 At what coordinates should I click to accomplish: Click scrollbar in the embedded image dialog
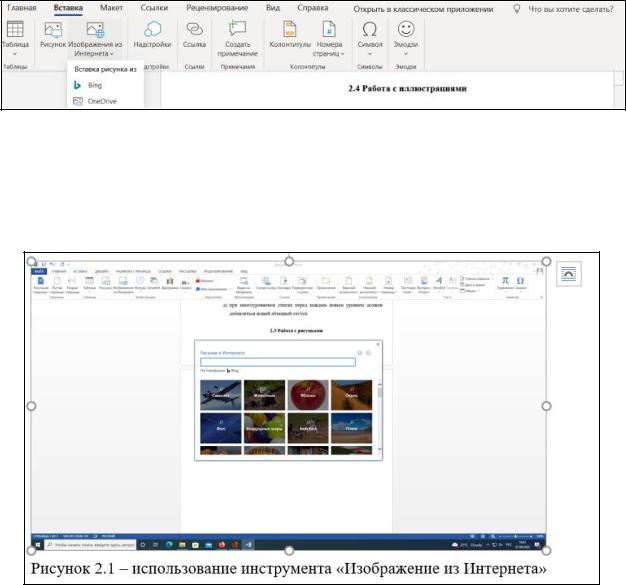click(x=379, y=417)
